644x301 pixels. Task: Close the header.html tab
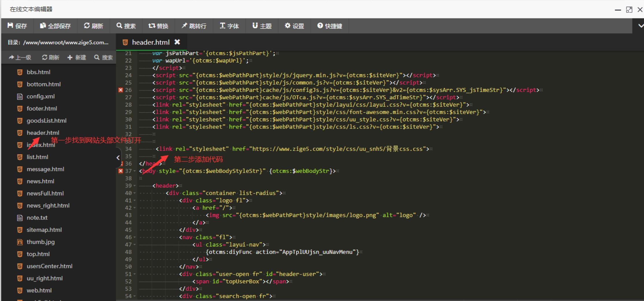(x=177, y=42)
